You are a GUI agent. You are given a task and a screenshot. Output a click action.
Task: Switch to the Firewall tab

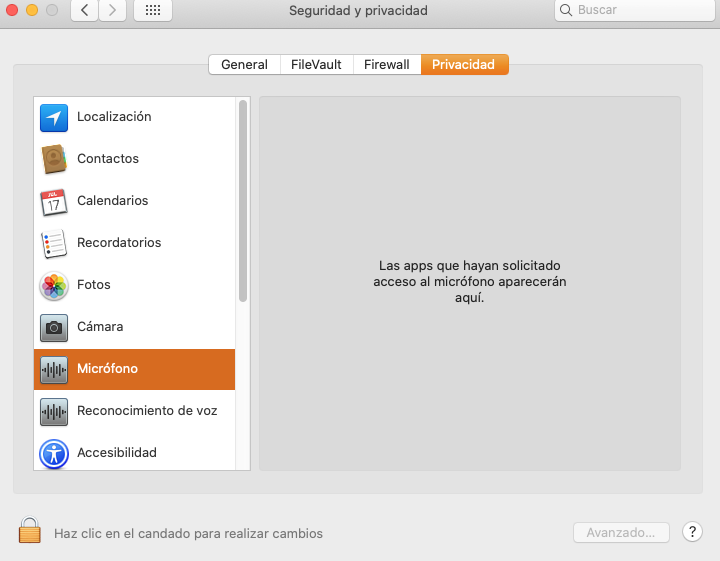tap(387, 64)
